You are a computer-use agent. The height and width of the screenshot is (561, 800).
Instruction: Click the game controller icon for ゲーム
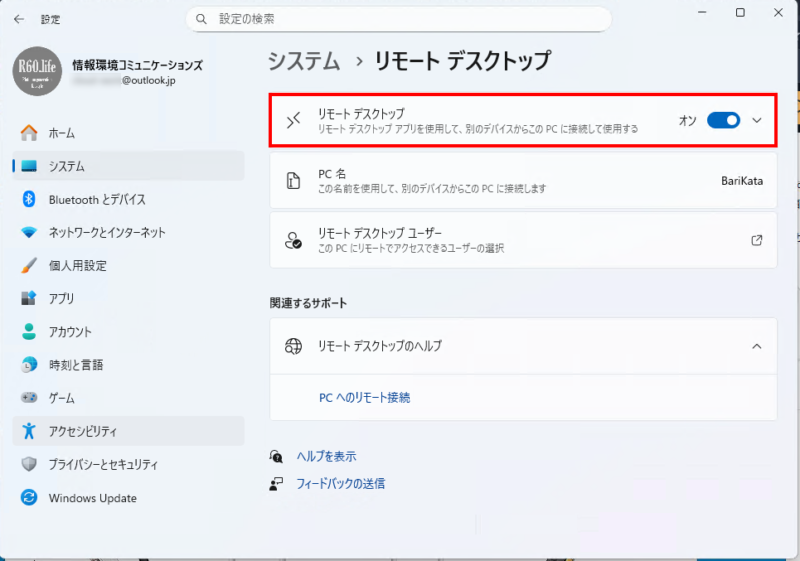[x=29, y=398]
